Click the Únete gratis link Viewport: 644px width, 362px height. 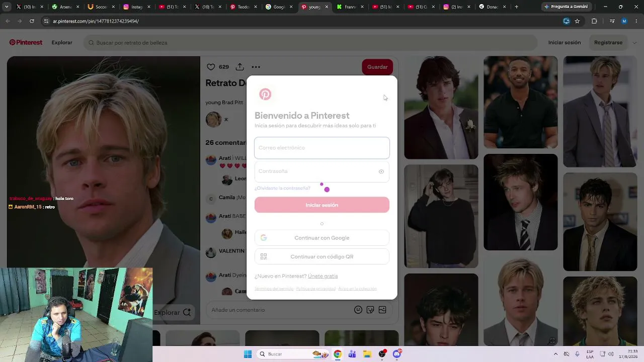[323, 276]
